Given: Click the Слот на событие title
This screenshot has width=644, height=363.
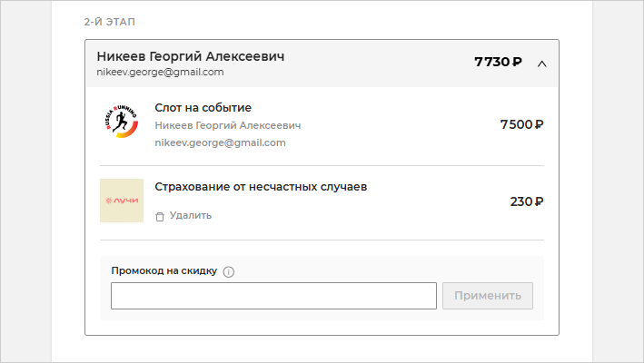Looking at the screenshot, I should click(203, 107).
